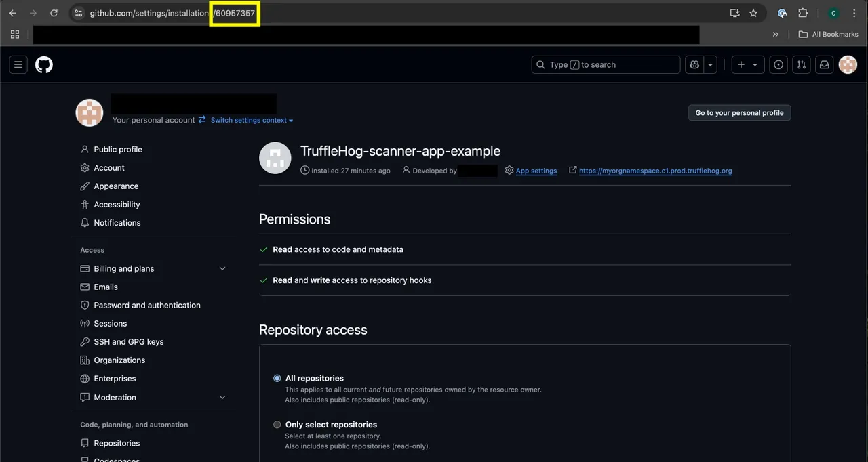Select the All repositories radio button
This screenshot has height=462, width=868.
tap(277, 378)
